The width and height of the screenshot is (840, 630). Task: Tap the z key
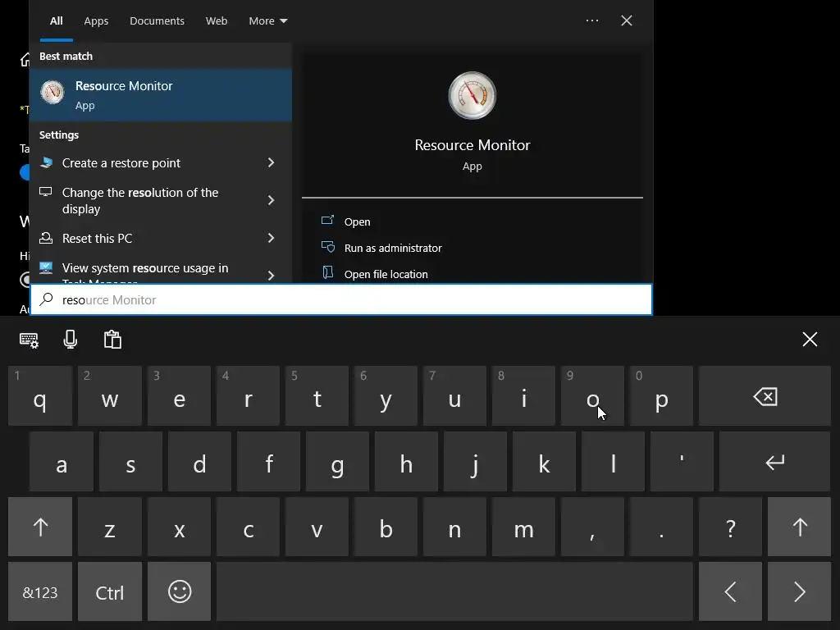point(109,527)
